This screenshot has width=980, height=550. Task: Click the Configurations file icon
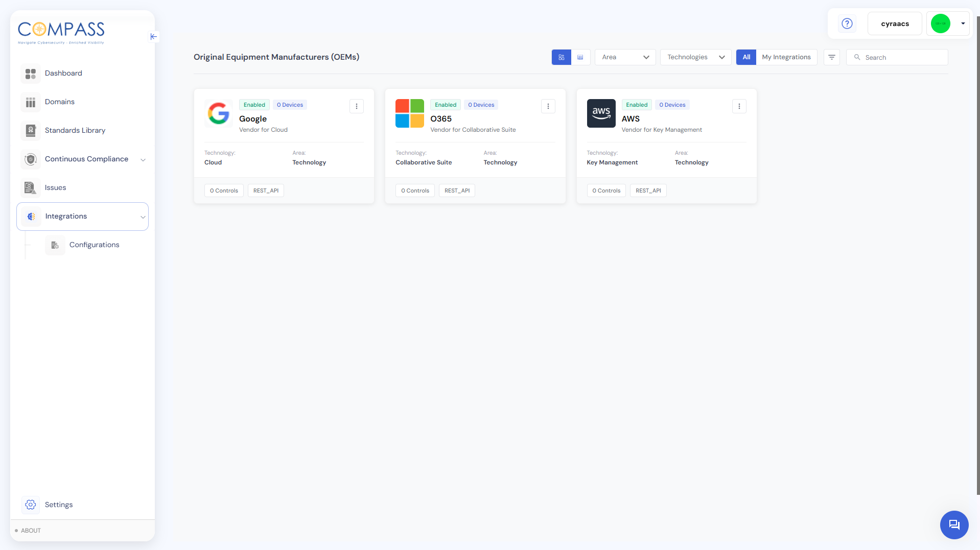pyautogui.click(x=55, y=245)
